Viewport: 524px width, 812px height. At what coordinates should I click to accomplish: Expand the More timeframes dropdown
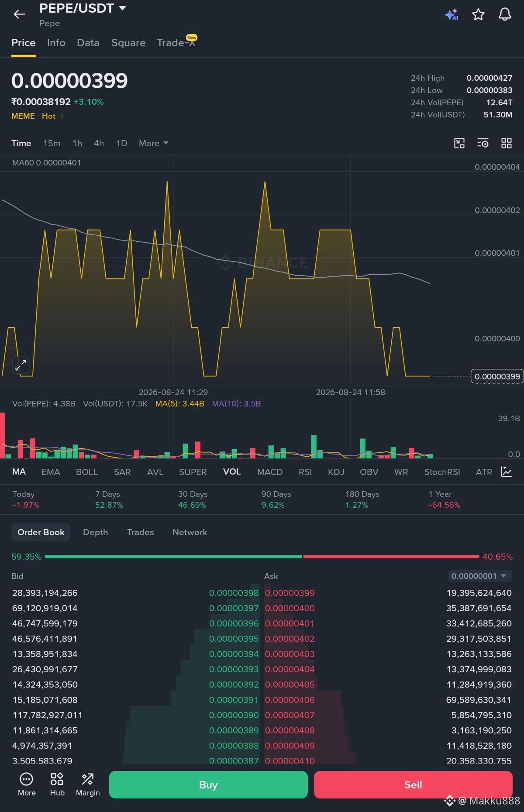[x=154, y=143]
